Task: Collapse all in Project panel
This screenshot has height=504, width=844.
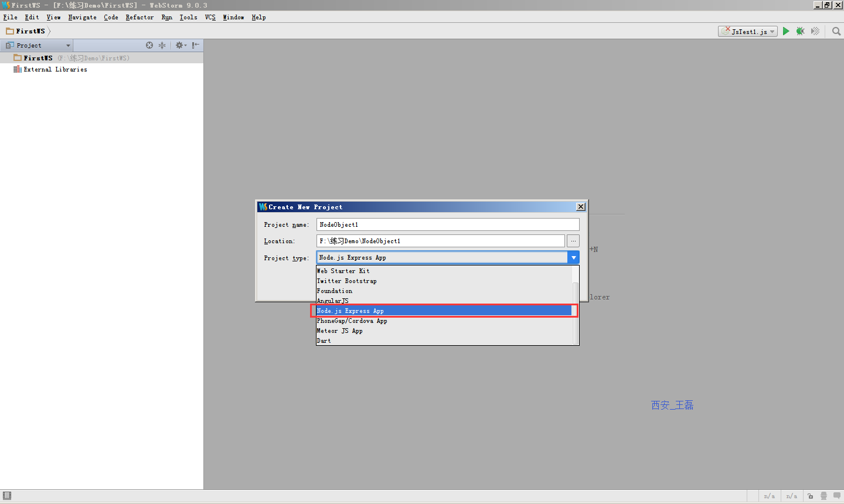Action: (162, 45)
